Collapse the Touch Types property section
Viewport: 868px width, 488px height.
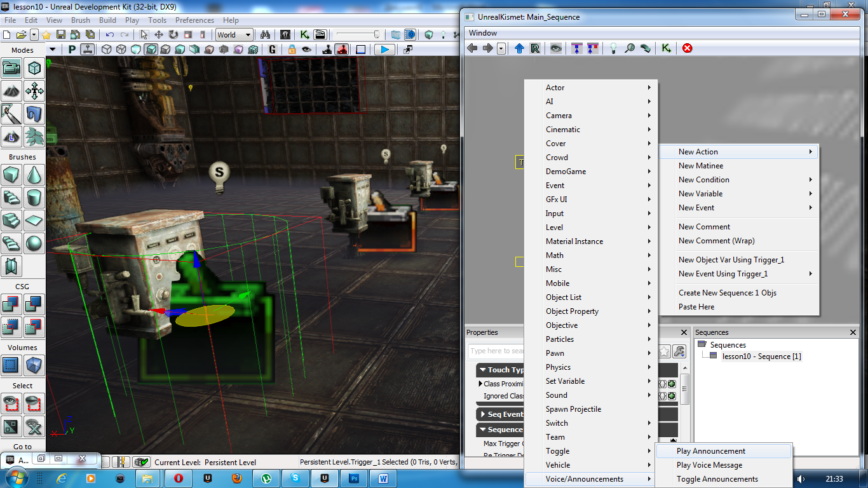tap(483, 370)
